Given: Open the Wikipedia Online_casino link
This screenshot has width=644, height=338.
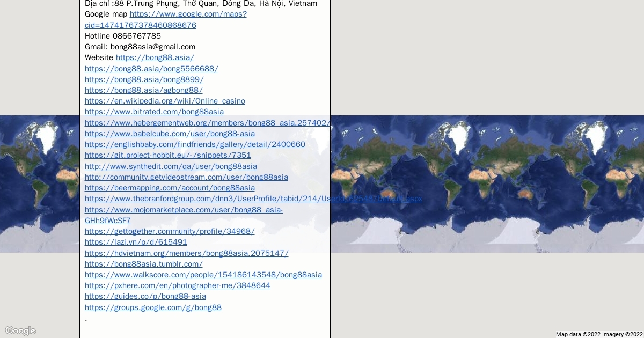Looking at the screenshot, I should tap(165, 101).
